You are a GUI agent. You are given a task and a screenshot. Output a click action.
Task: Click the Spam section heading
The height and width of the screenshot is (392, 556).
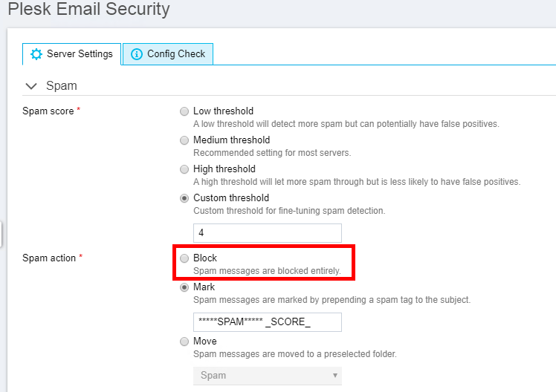(62, 86)
